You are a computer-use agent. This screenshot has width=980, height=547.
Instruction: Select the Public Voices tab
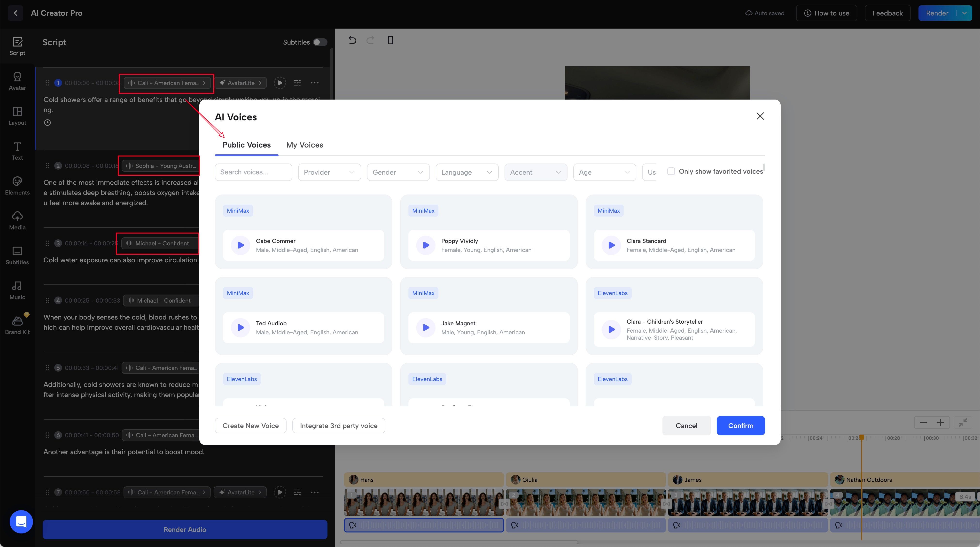click(x=246, y=145)
